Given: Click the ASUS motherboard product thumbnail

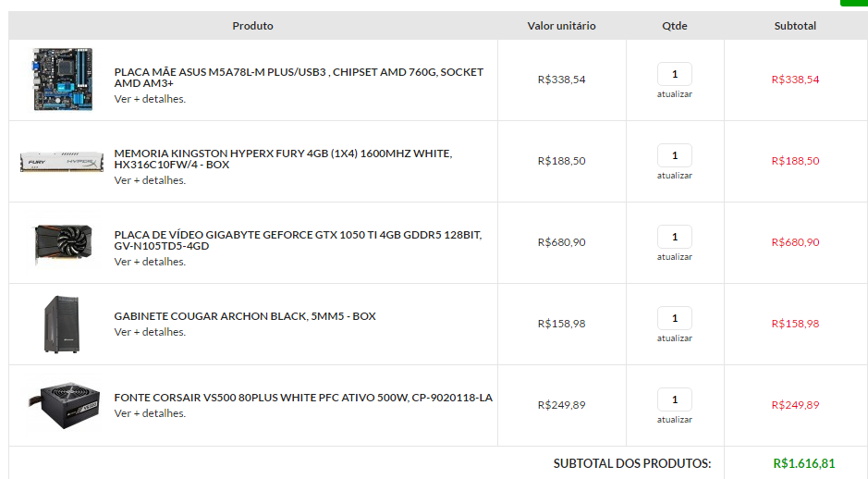Looking at the screenshot, I should pyautogui.click(x=62, y=80).
